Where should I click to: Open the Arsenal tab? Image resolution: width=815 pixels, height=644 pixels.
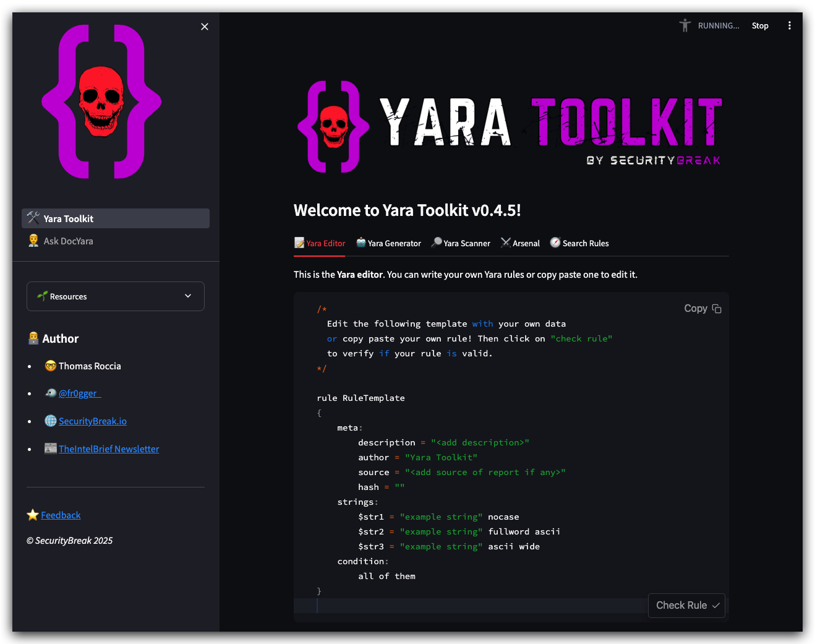pos(520,243)
